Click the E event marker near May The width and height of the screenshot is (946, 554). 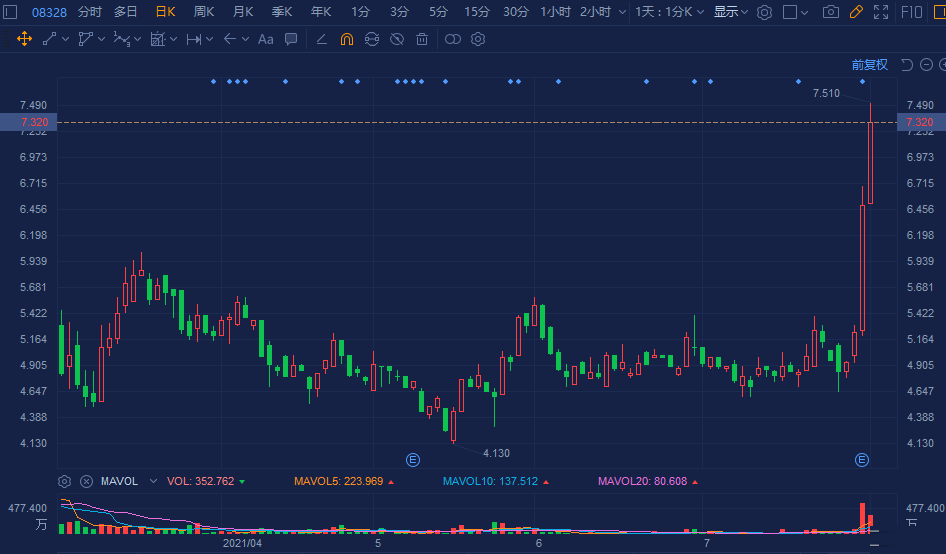pyautogui.click(x=413, y=460)
